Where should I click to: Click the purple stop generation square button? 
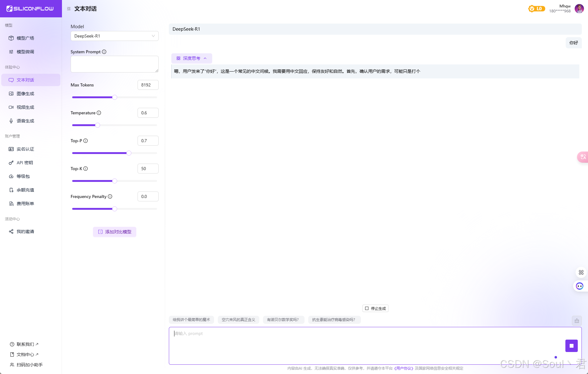click(x=572, y=346)
